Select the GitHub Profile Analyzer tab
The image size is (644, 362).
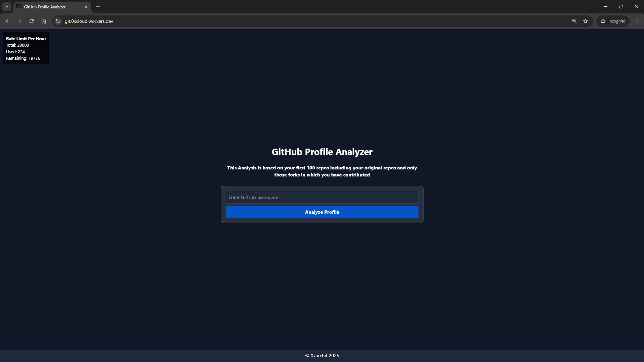click(52, 7)
